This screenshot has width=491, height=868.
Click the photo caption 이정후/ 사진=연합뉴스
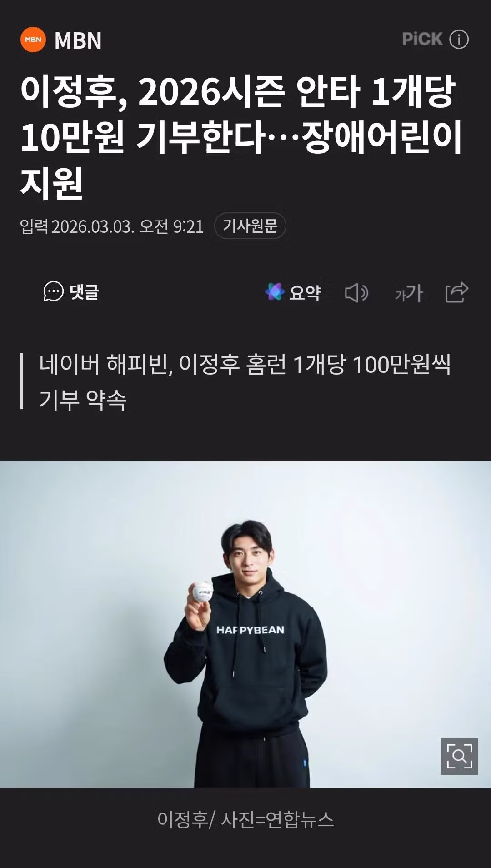pyautogui.click(x=245, y=819)
